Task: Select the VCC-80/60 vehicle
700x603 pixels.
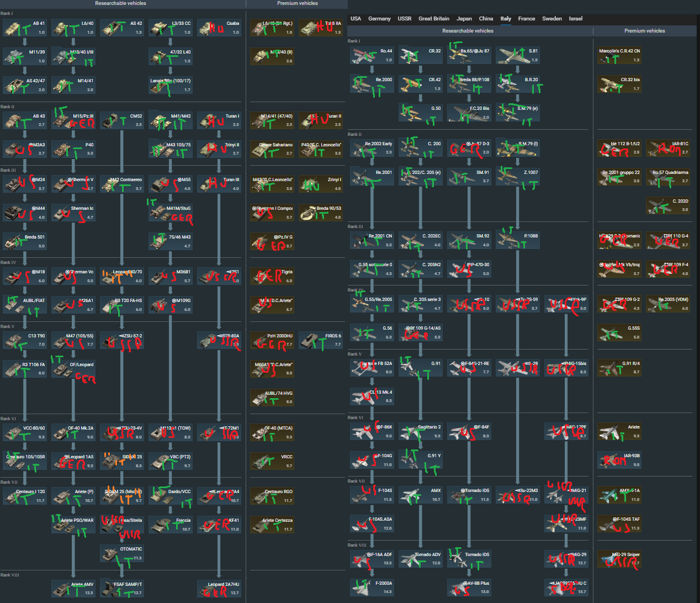Action: 25,432
